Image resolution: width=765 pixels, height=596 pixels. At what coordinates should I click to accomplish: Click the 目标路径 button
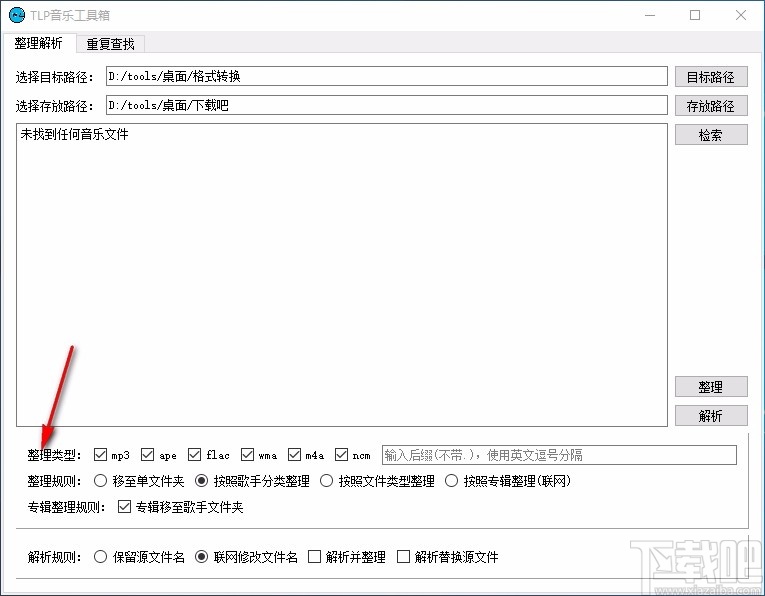pos(711,77)
